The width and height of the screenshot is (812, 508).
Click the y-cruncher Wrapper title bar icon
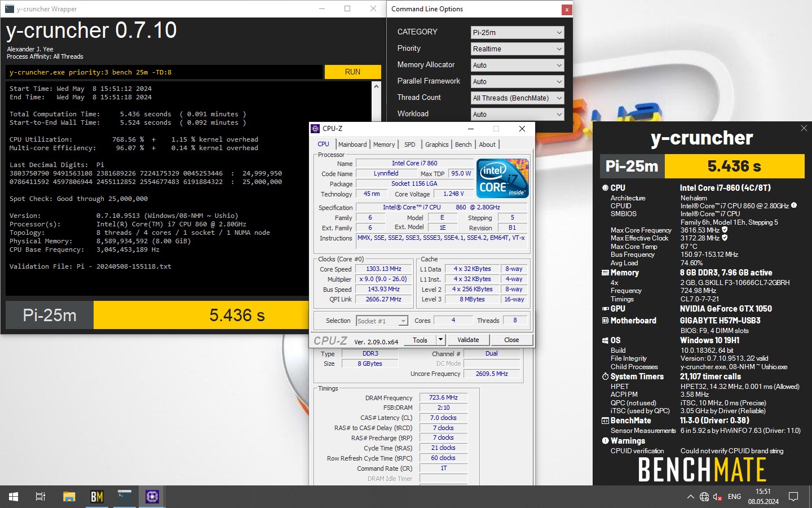tap(9, 8)
